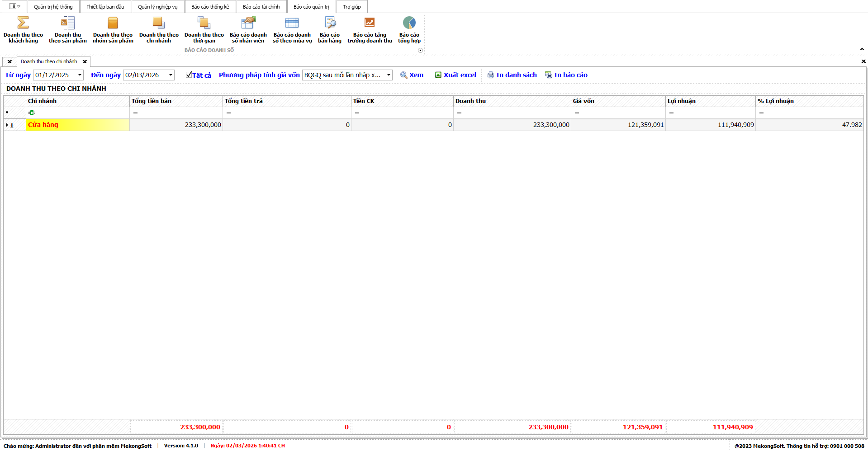Sort by Chi nhánh column header
Viewport: 868px width, 451px height.
pos(78,101)
